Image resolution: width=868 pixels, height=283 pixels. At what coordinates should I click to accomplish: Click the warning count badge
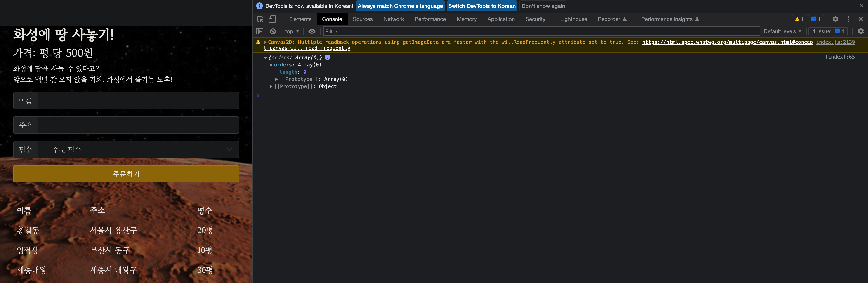[x=799, y=19]
